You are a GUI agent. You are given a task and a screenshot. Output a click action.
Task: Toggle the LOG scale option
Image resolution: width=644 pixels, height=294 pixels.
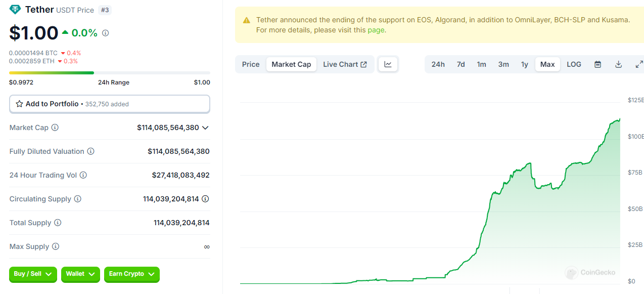(574, 64)
